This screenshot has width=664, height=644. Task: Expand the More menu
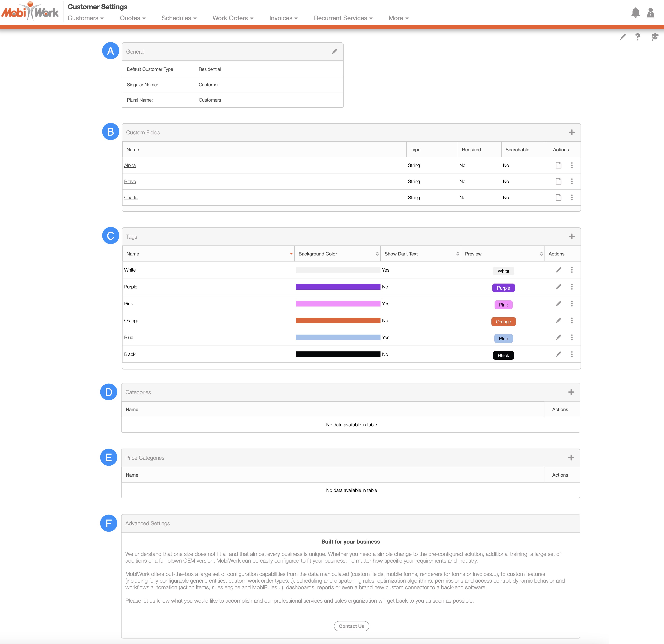point(398,18)
